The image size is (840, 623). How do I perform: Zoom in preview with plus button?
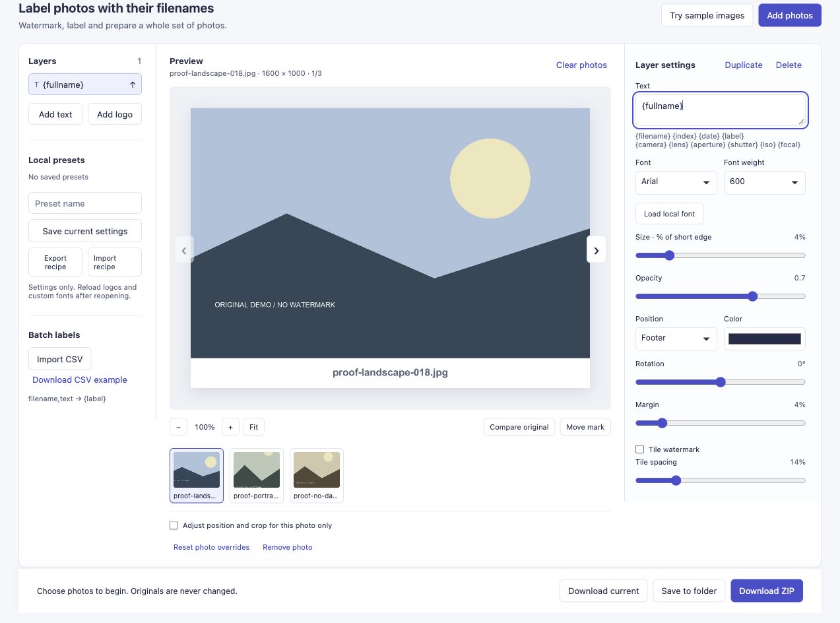[x=230, y=427]
